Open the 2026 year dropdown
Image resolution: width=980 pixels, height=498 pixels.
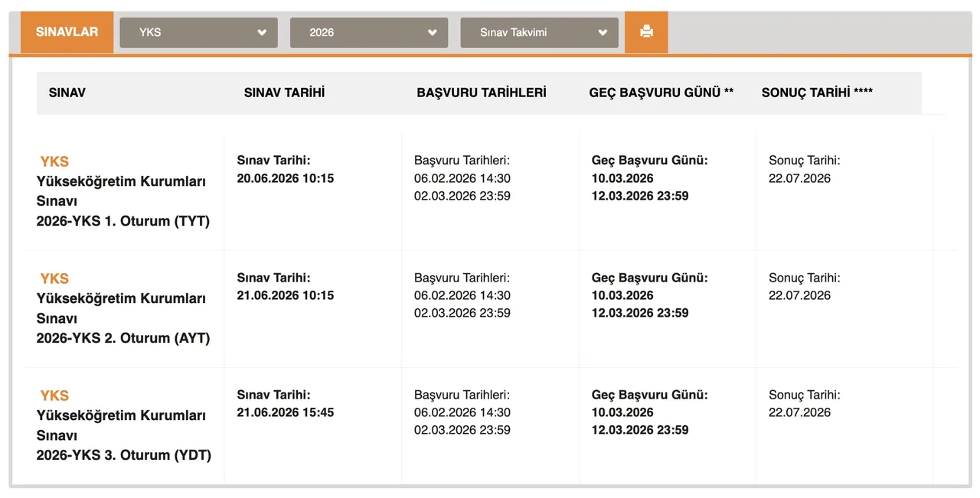coord(368,32)
